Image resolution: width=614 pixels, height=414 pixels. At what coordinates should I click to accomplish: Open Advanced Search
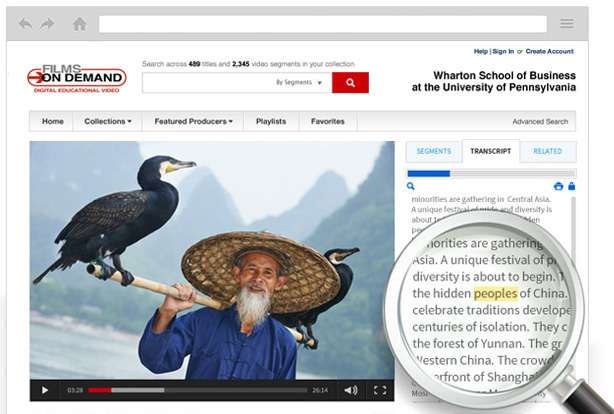[x=540, y=122]
